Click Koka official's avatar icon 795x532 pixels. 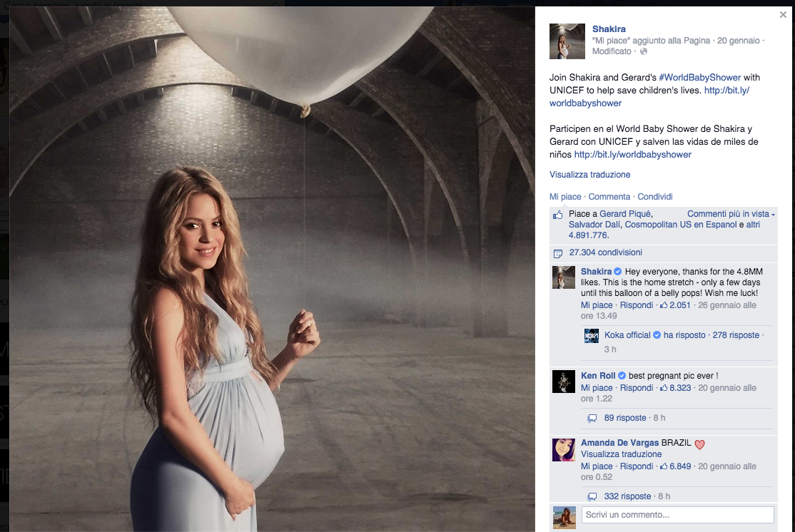(x=592, y=336)
